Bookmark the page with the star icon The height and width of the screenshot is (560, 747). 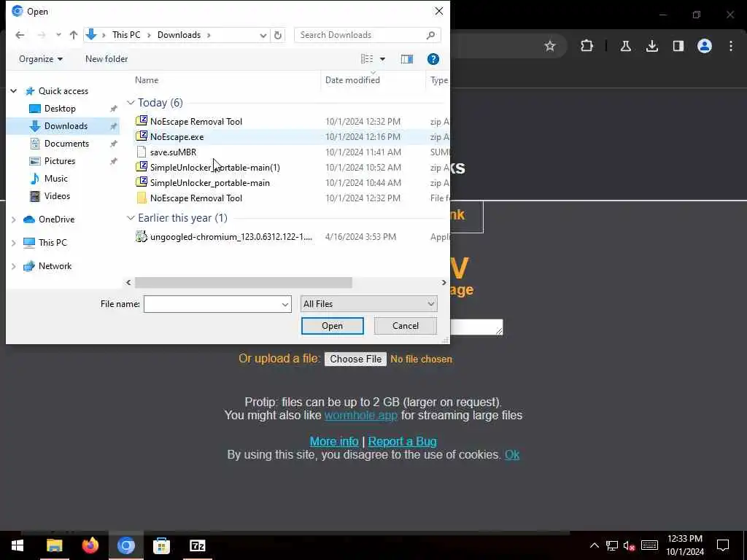(x=550, y=46)
